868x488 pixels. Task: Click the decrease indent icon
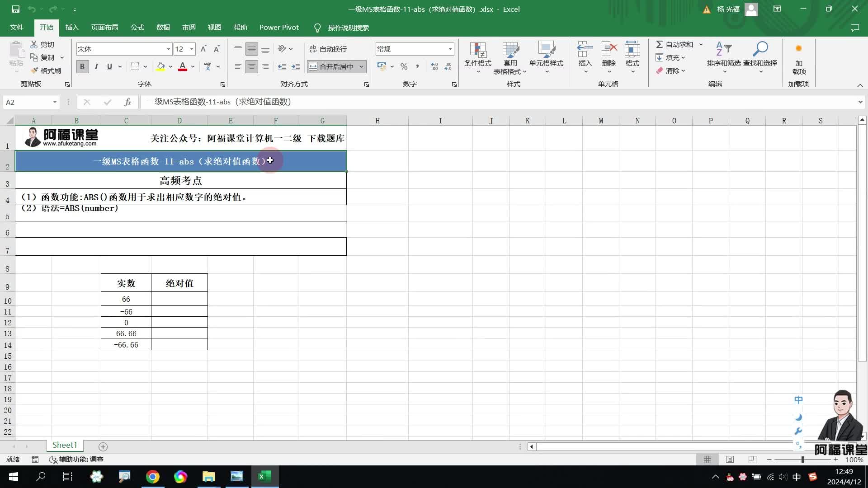(282, 66)
